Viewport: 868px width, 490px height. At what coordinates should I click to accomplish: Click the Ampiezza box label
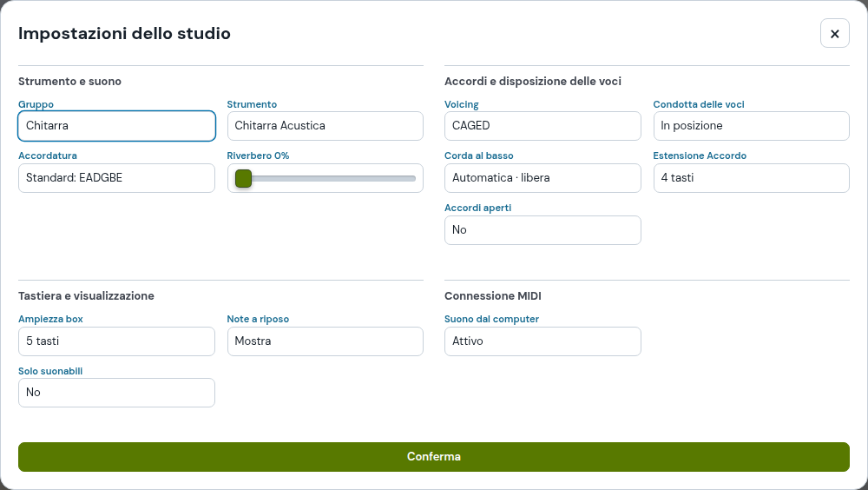pos(50,319)
